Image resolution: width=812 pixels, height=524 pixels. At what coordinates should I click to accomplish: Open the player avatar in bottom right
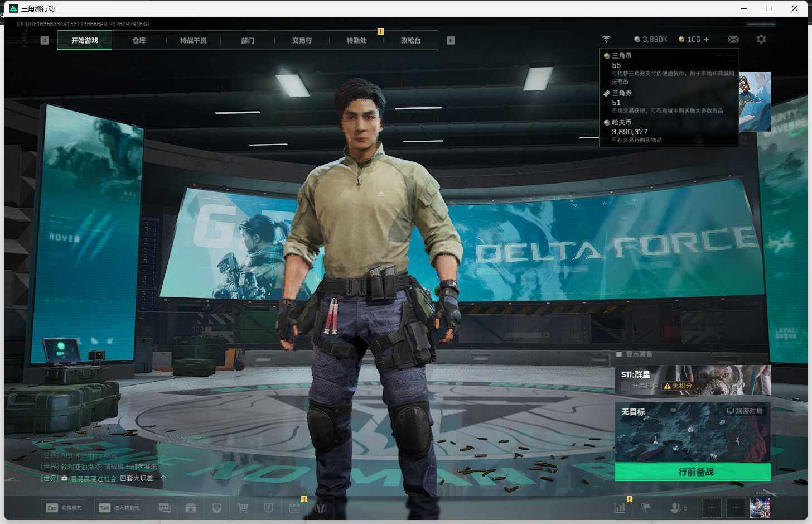[760, 508]
